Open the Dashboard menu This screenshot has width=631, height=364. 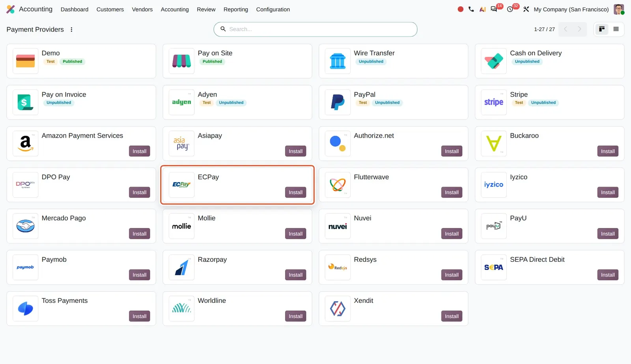(x=75, y=9)
